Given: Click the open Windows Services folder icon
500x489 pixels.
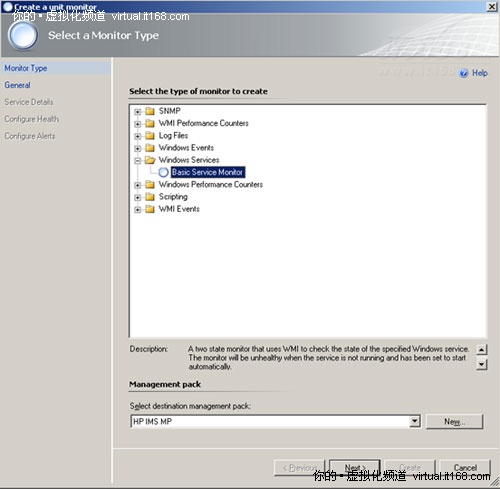Looking at the screenshot, I should click(150, 160).
